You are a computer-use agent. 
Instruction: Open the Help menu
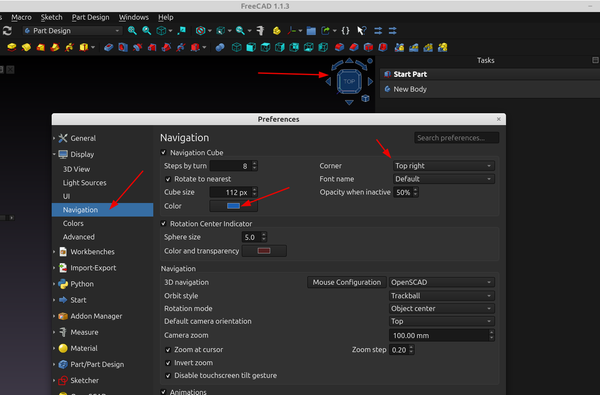coord(166,17)
